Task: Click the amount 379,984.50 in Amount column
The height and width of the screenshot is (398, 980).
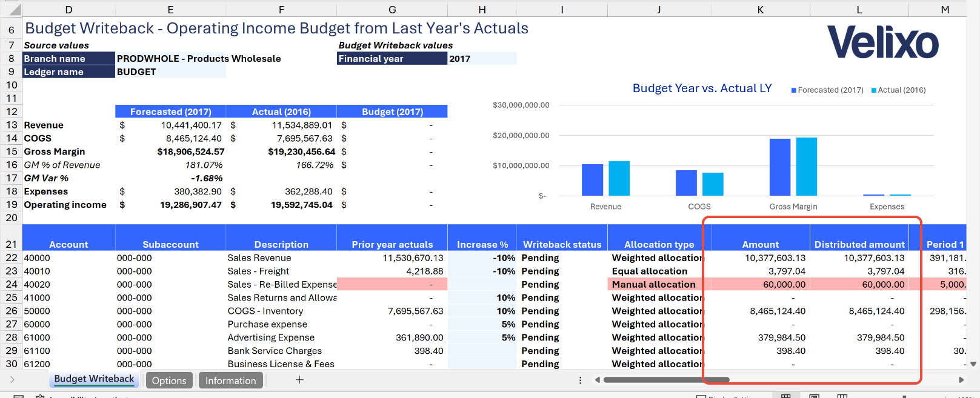Action: point(760,337)
